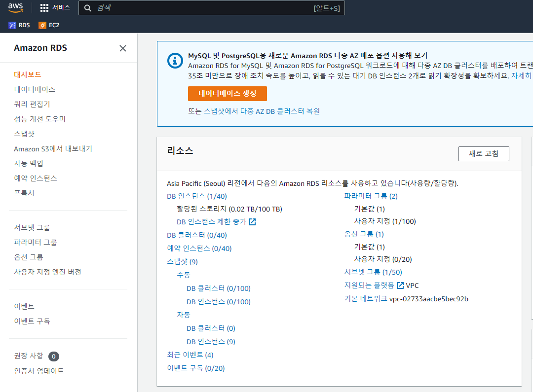The height and width of the screenshot is (392, 533).
Task: Click external link icon next to 지원되는 플랫폼
Action: [400, 285]
